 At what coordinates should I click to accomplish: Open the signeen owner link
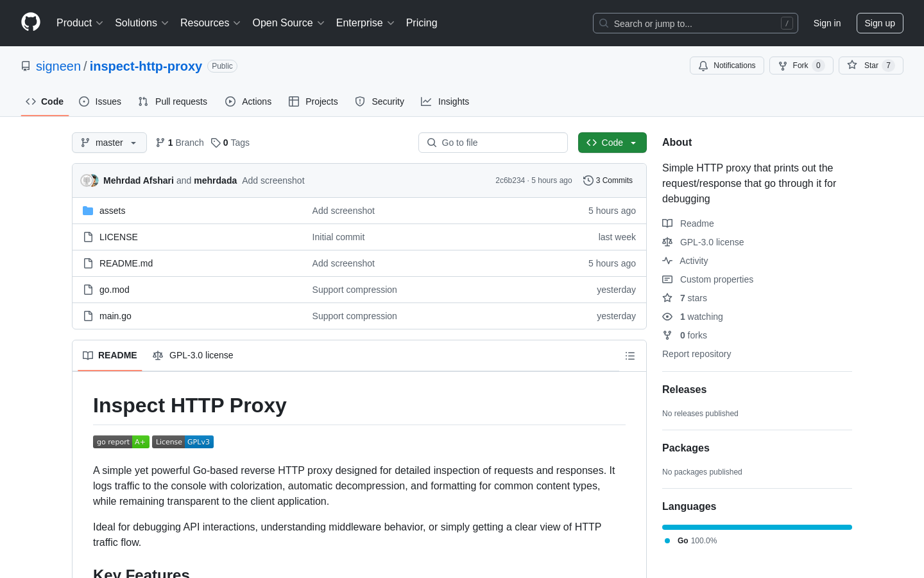pos(58,66)
